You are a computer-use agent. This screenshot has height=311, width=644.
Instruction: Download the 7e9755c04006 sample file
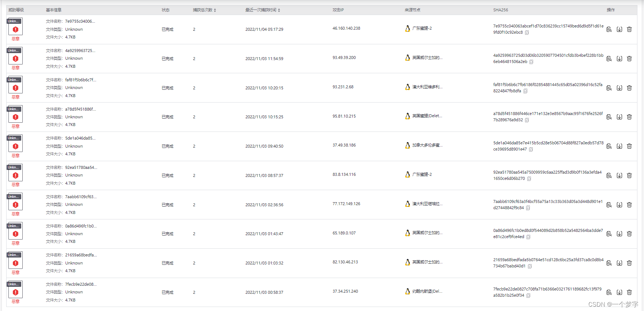coord(619,29)
